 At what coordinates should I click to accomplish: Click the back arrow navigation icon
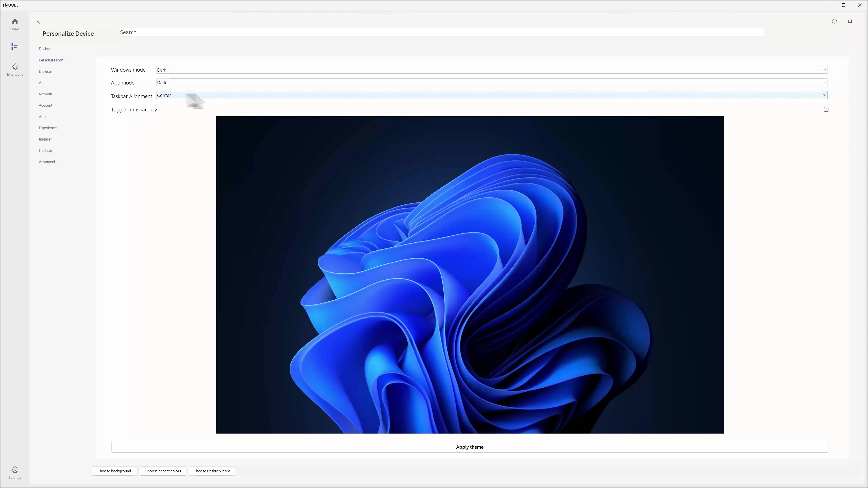(x=39, y=21)
